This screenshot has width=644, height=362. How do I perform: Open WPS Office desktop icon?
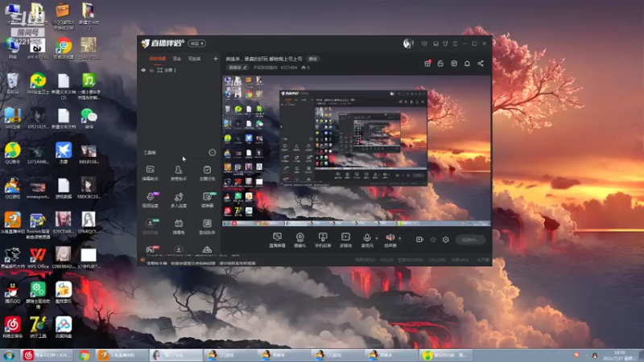coord(38,258)
